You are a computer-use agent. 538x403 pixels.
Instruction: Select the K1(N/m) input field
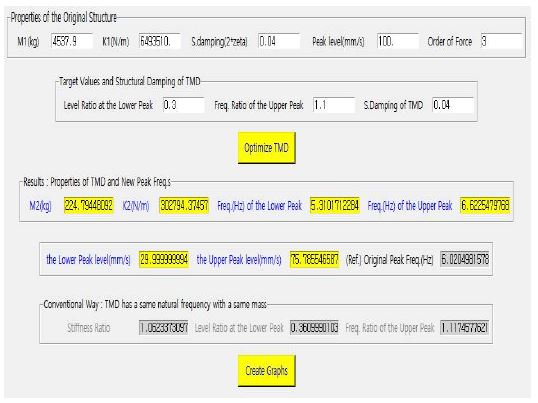160,42
